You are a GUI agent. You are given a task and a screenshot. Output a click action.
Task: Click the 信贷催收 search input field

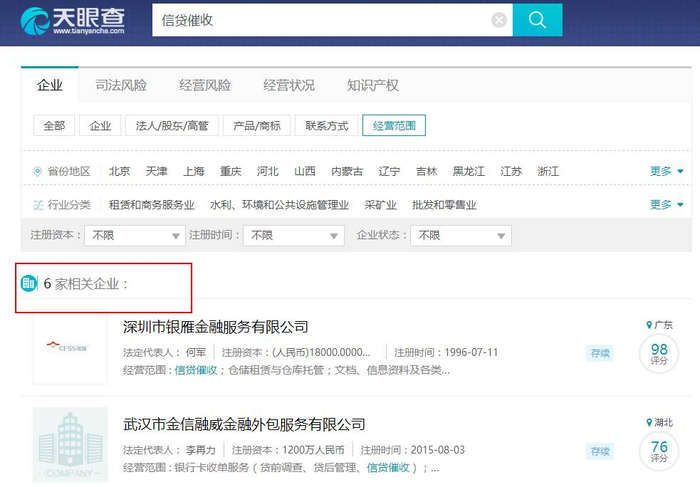coord(321,20)
